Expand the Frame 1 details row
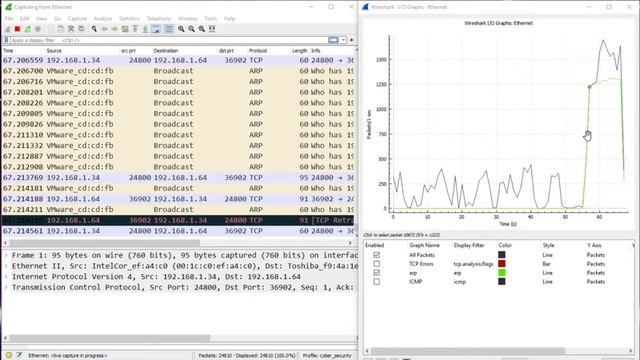The image size is (640, 360). pyautogui.click(x=6, y=256)
